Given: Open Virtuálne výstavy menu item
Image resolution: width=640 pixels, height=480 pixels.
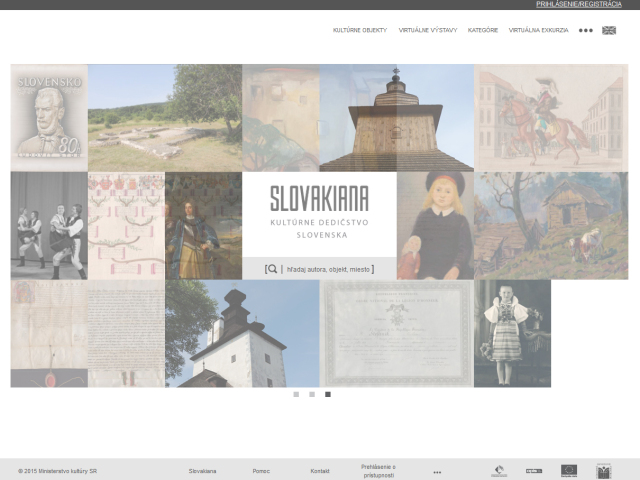Looking at the screenshot, I should click(x=428, y=30).
